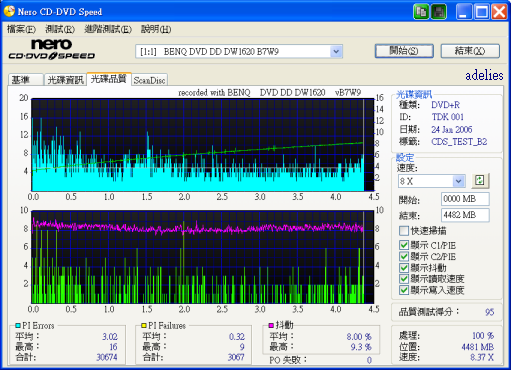Click the quality score value 95
Viewport: 511px width, 370px height.
[489, 312]
